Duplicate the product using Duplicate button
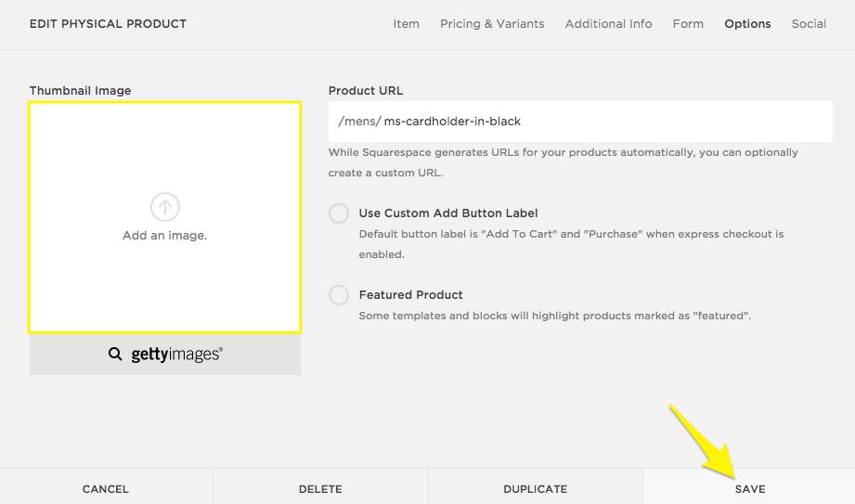This screenshot has height=504, width=855. pyautogui.click(x=535, y=488)
